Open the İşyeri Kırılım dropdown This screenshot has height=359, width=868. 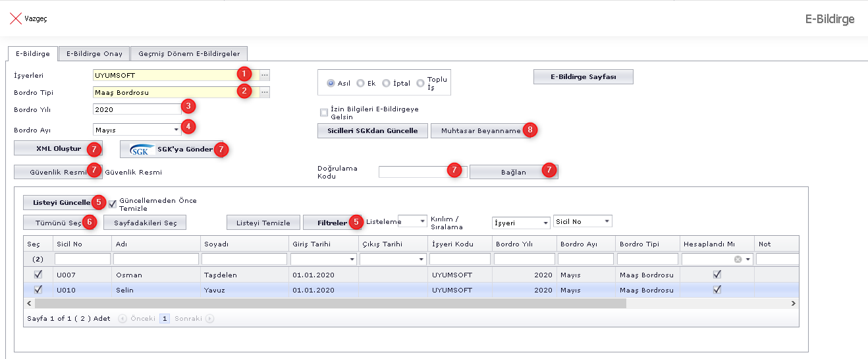tap(545, 223)
